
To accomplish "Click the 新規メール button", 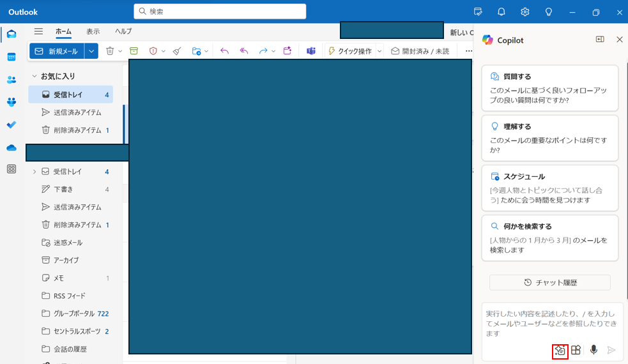I will 56,51.
